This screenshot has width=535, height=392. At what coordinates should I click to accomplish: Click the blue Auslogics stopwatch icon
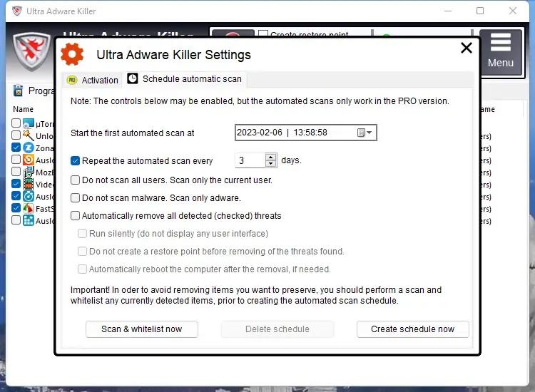coord(29,196)
